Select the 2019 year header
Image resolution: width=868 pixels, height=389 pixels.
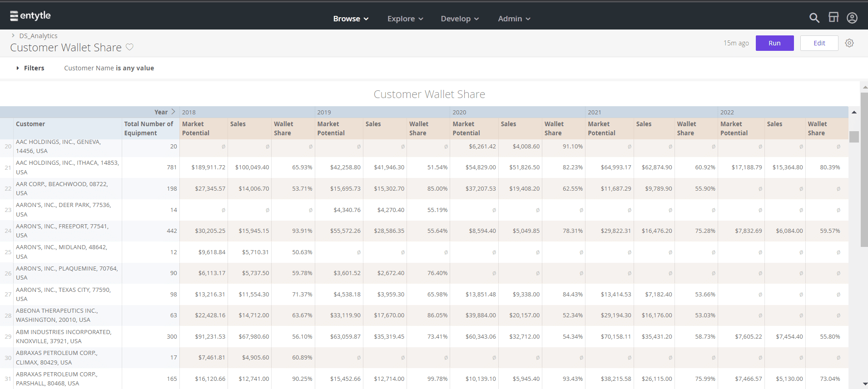tap(324, 112)
